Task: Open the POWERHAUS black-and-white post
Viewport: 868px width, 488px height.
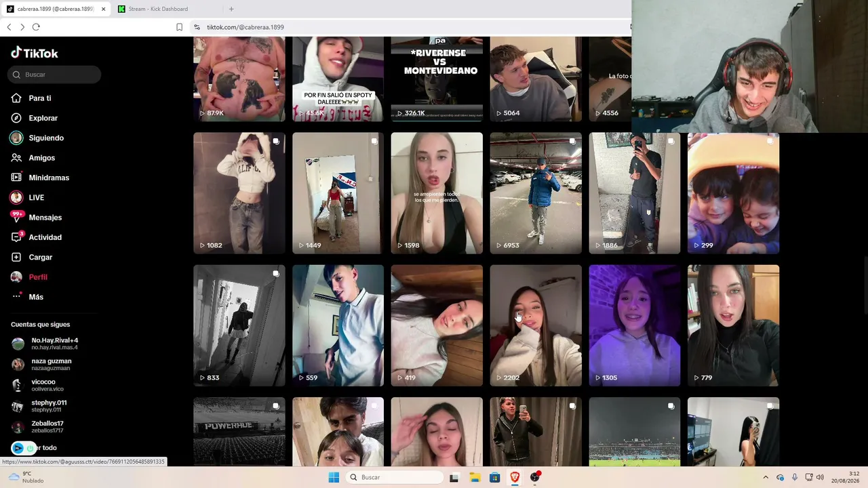Action: click(239, 432)
